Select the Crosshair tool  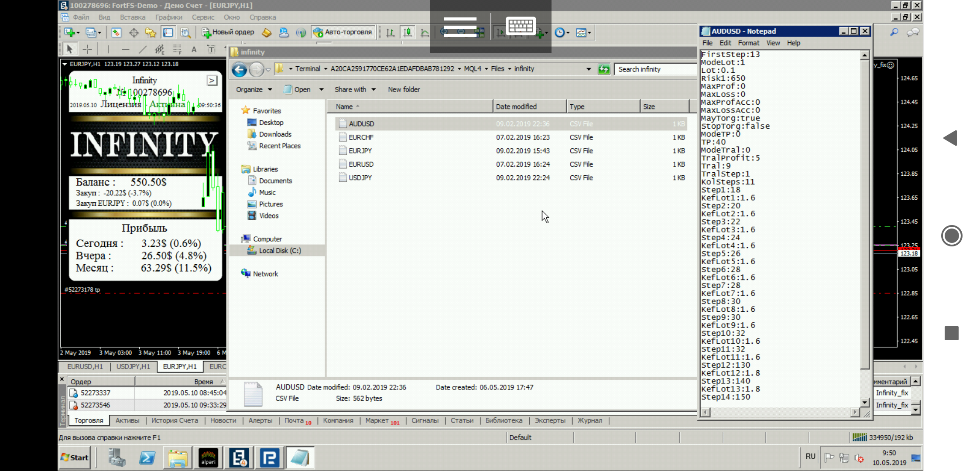pyautogui.click(x=87, y=49)
